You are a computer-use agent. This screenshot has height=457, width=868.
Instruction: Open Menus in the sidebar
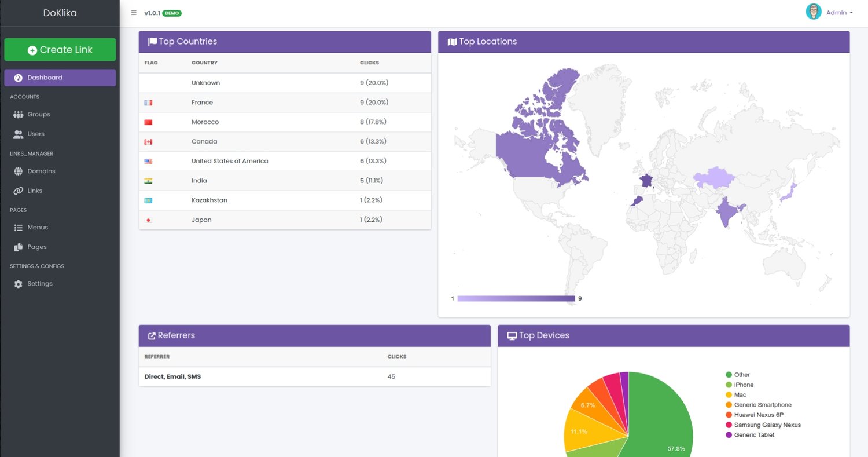pyautogui.click(x=60, y=228)
